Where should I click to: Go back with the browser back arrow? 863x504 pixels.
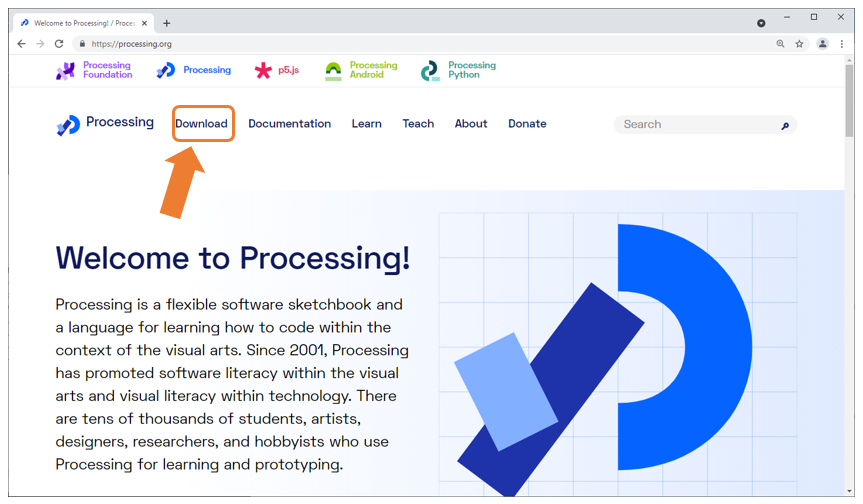(21, 43)
